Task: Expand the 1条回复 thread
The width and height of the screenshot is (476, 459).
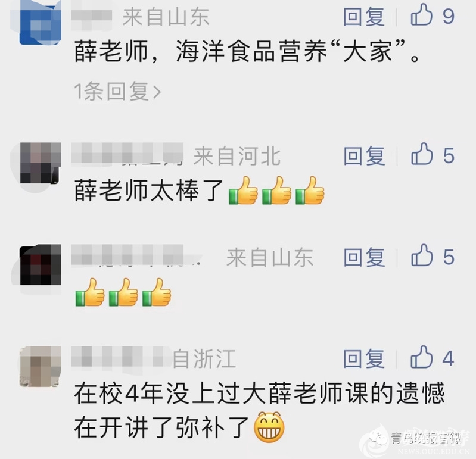Action: [117, 91]
